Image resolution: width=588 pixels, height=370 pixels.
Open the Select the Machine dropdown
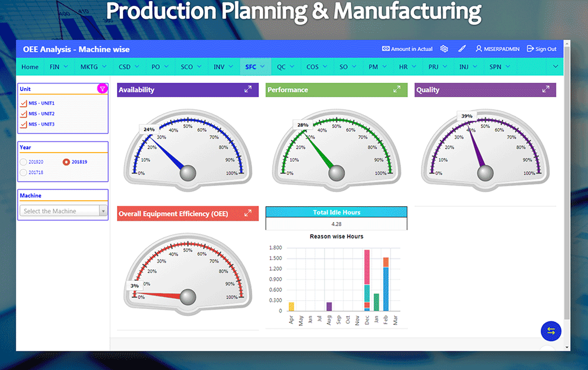click(x=63, y=211)
